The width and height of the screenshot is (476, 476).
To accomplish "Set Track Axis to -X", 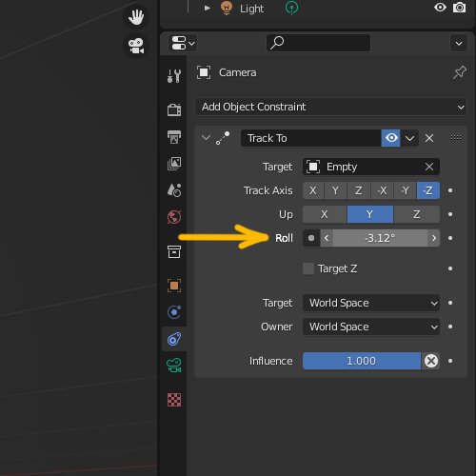I will 382,190.
